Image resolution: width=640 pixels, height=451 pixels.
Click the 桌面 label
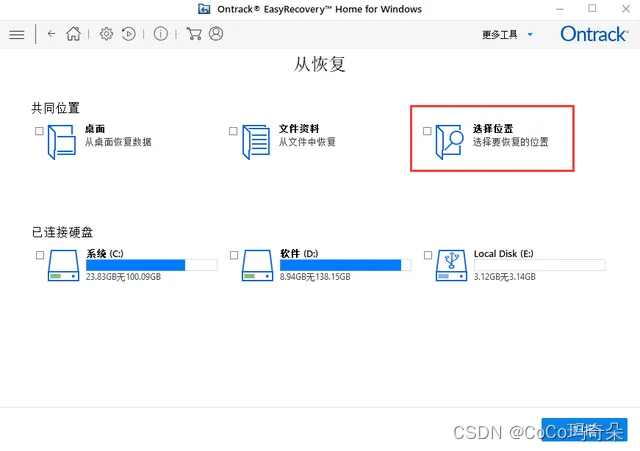tap(95, 129)
